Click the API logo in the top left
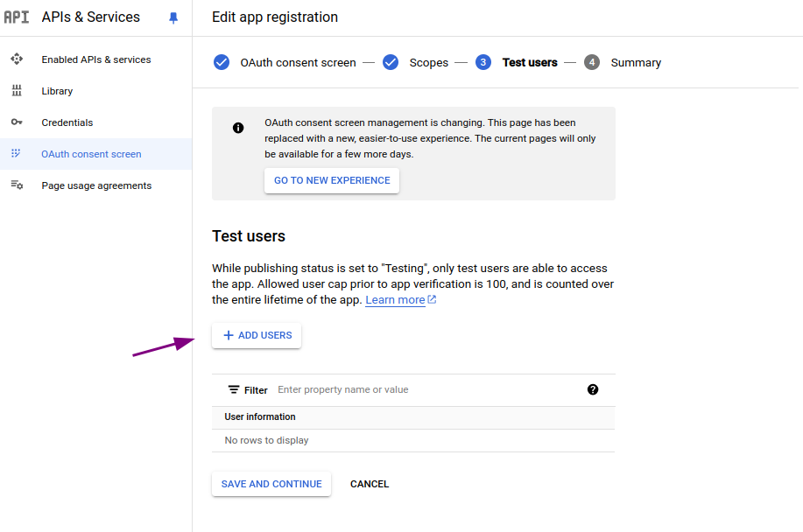803x532 pixels. point(18,17)
